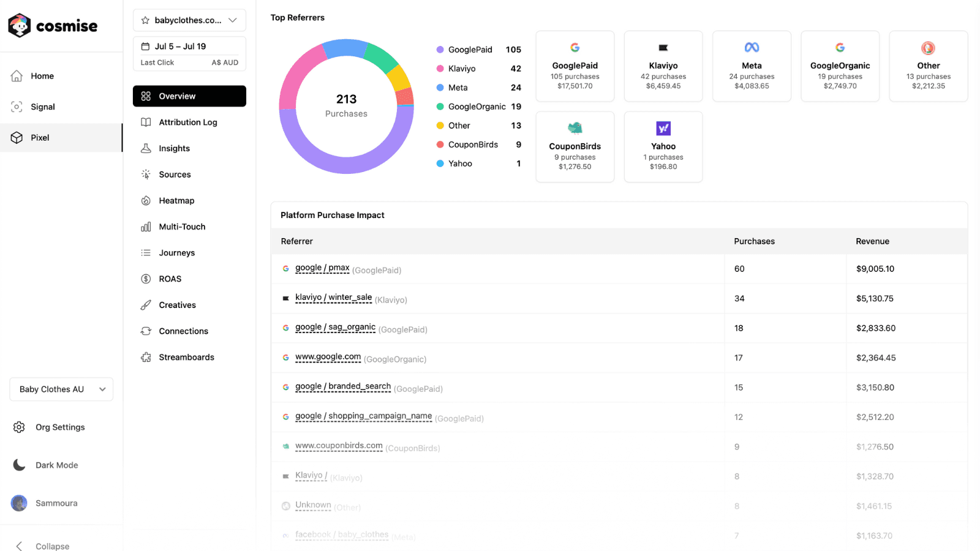Image resolution: width=980 pixels, height=551 pixels.
Task: Select the Heatmap icon
Action: [x=146, y=200]
